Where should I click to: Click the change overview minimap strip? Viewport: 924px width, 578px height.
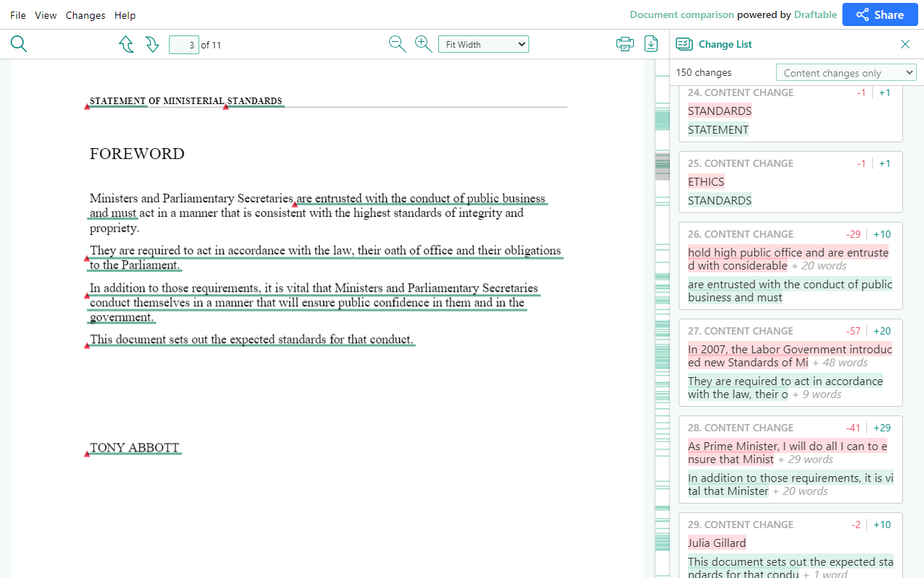662,318
